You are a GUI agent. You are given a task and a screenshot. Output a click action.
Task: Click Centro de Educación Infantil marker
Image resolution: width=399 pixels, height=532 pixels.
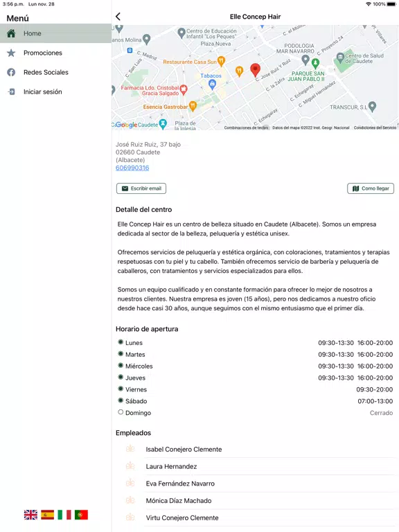pos(181,33)
